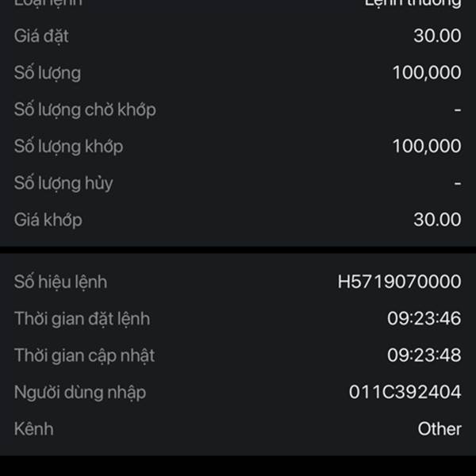Select the Số lượng value 100,000
476x476 pixels.
427,72
